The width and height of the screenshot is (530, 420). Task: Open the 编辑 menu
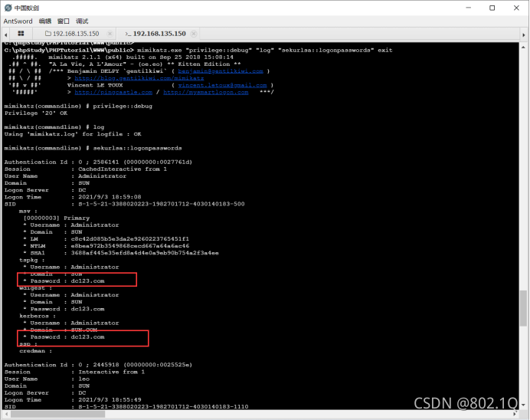45,21
